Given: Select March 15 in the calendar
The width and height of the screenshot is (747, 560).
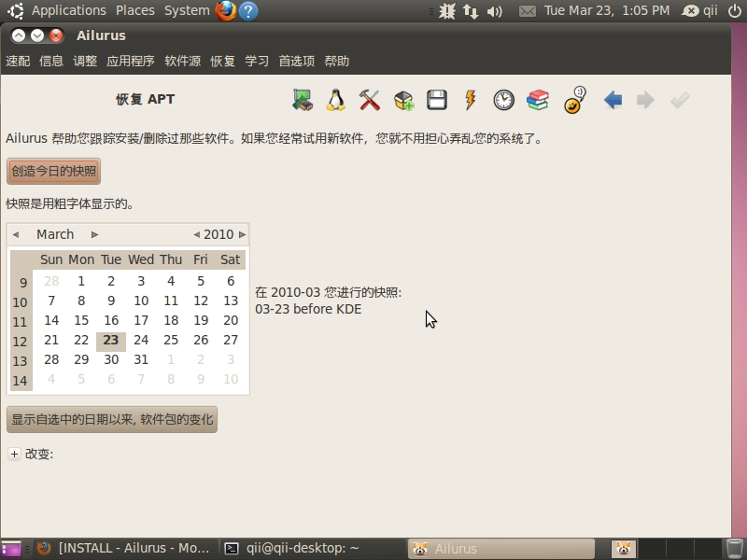Looking at the screenshot, I should [81, 320].
